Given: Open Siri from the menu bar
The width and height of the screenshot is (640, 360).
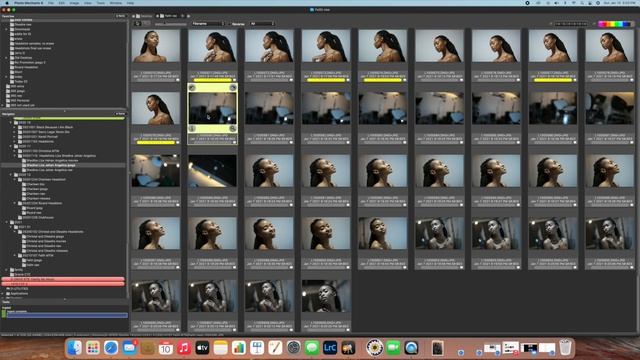Looking at the screenshot, I should (x=598, y=3).
